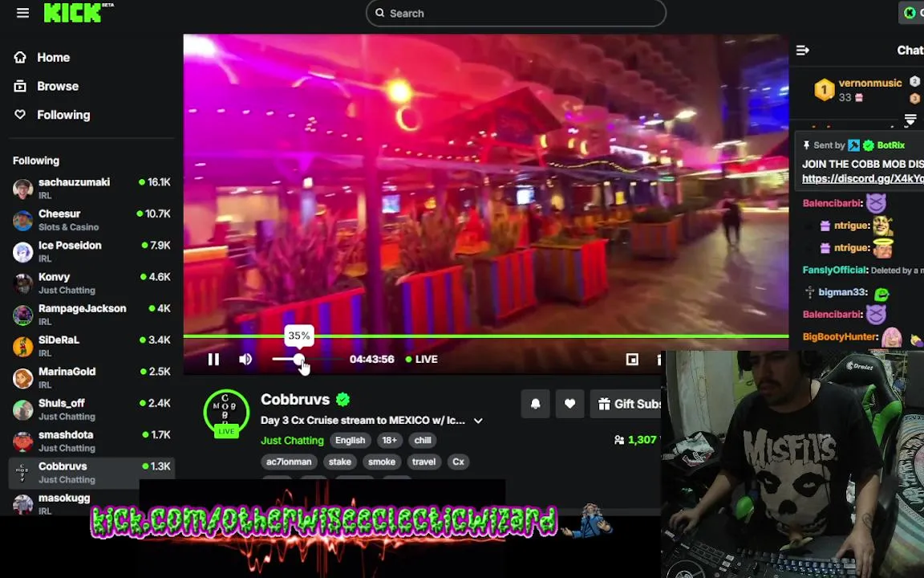The image size is (924, 578).
Task: Click gold rank 1 badge
Action: tap(824, 90)
